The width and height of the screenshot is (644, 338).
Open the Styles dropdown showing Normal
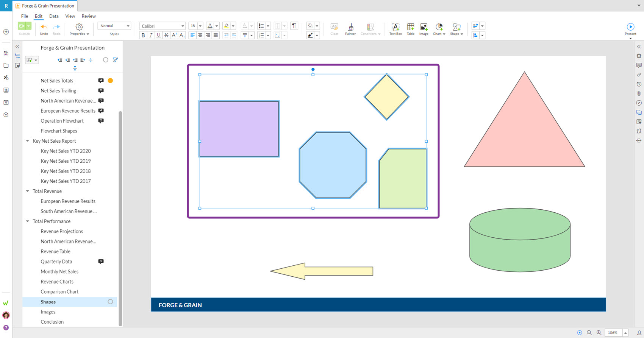point(114,26)
